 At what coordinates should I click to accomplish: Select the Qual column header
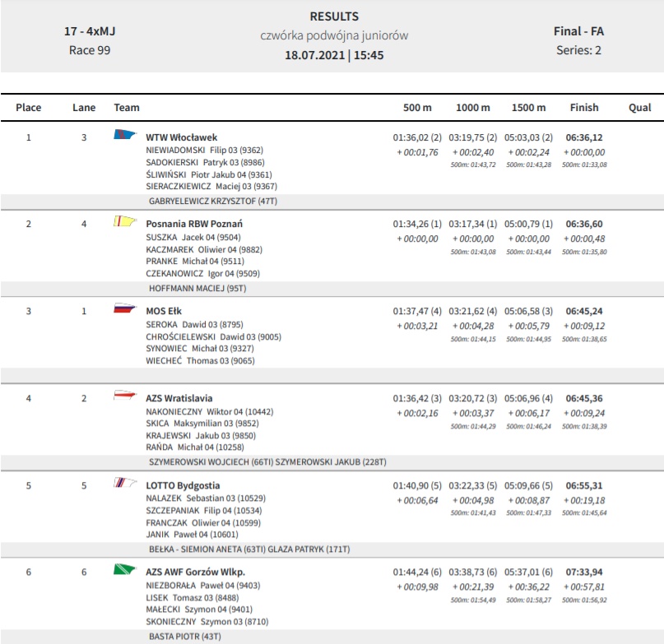coord(640,108)
